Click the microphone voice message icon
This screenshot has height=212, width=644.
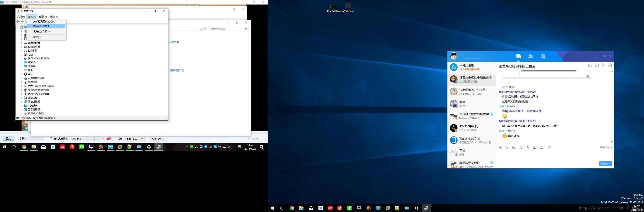(x=528, y=147)
